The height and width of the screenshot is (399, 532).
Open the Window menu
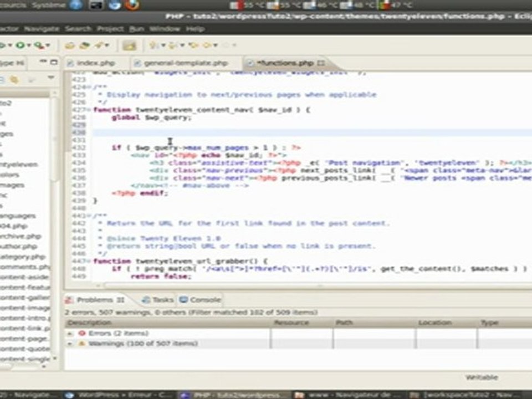coord(165,29)
